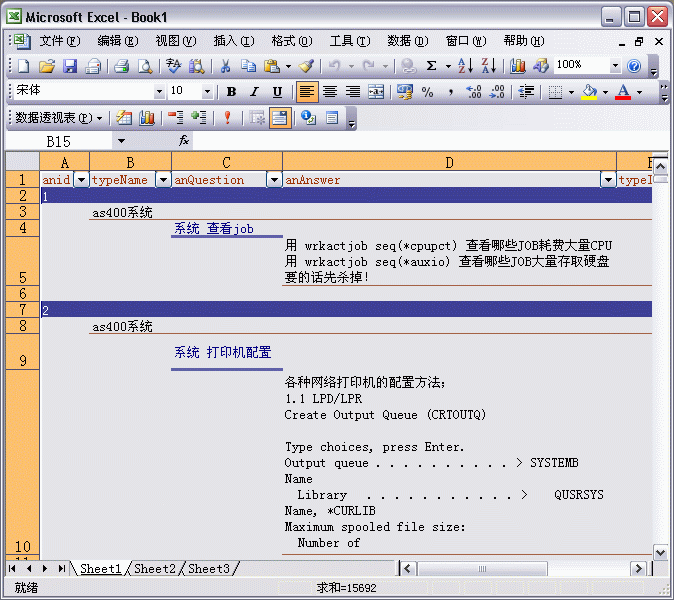Open the 数据(D) menu

tap(407, 41)
